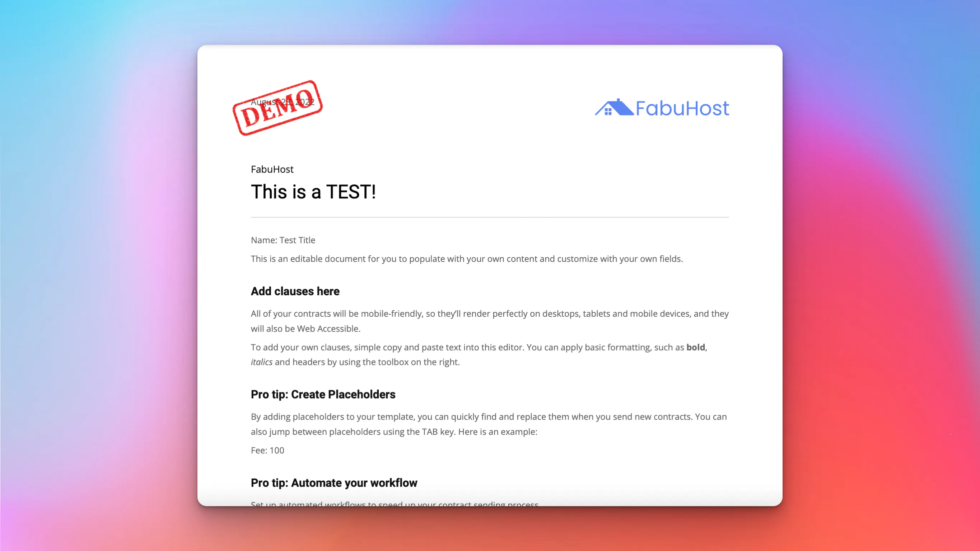Click the 'Pro tip: Create Placeholders' heading

click(323, 394)
